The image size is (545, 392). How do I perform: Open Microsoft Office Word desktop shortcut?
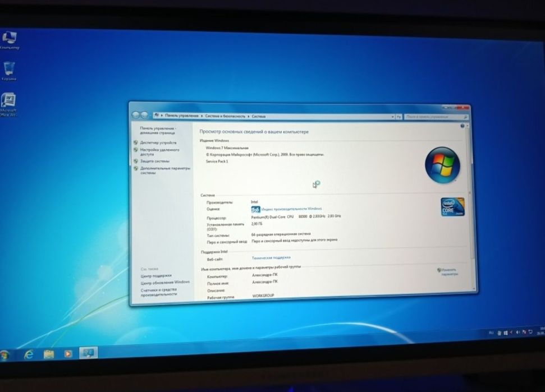click(x=8, y=104)
